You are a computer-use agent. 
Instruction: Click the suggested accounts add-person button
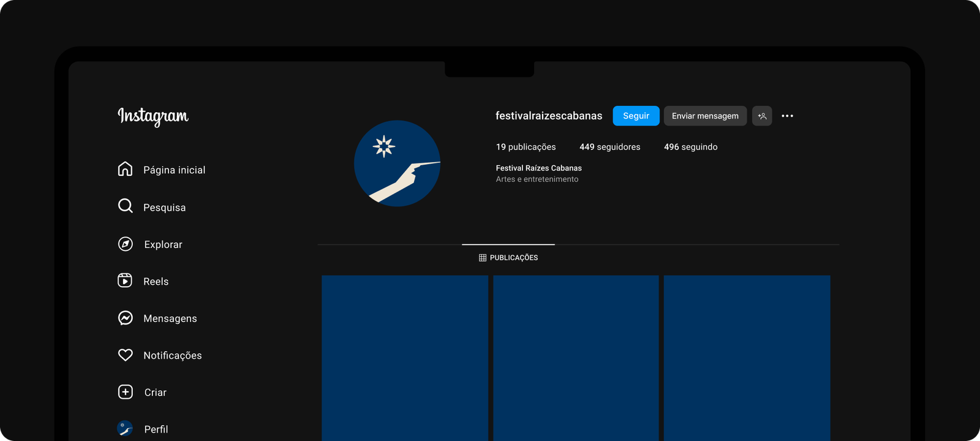762,116
